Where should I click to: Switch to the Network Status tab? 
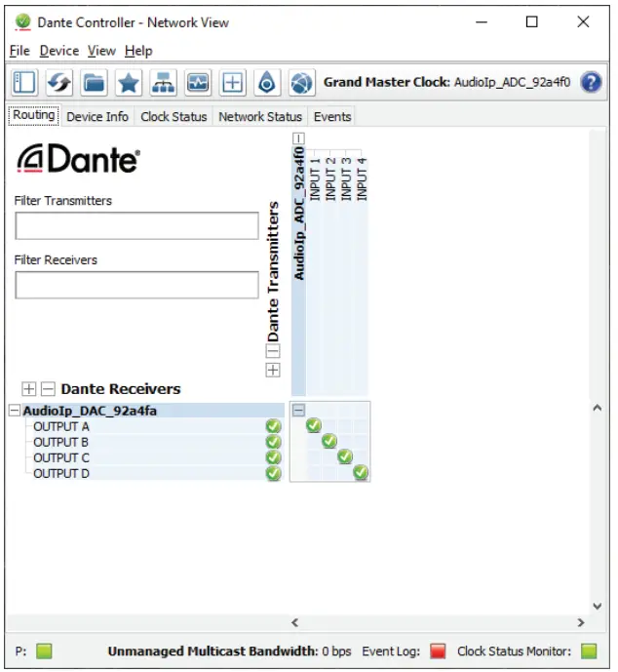pyautogui.click(x=260, y=117)
